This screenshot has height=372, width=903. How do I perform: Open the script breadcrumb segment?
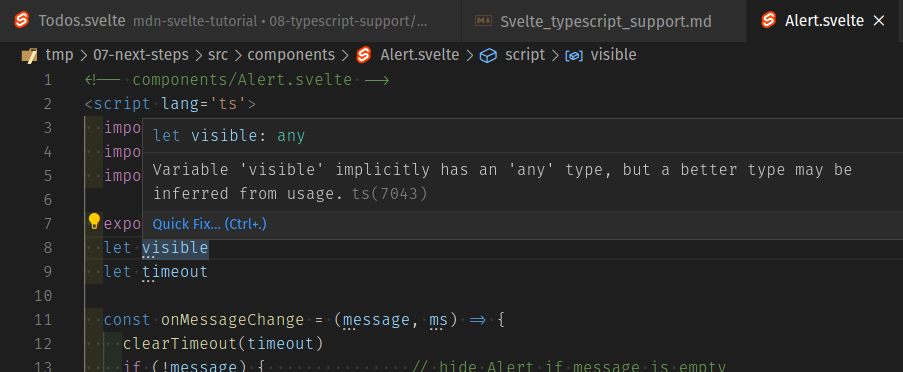click(525, 55)
